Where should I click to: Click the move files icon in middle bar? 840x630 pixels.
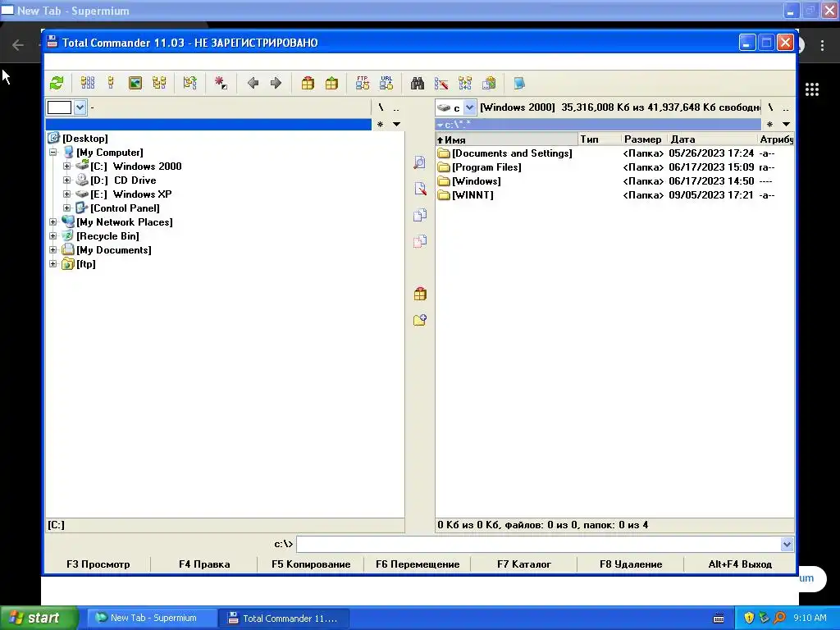tap(420, 241)
